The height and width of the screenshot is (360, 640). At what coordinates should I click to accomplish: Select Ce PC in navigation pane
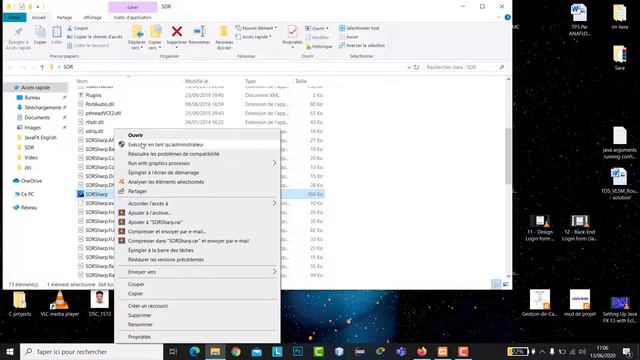(x=27, y=194)
